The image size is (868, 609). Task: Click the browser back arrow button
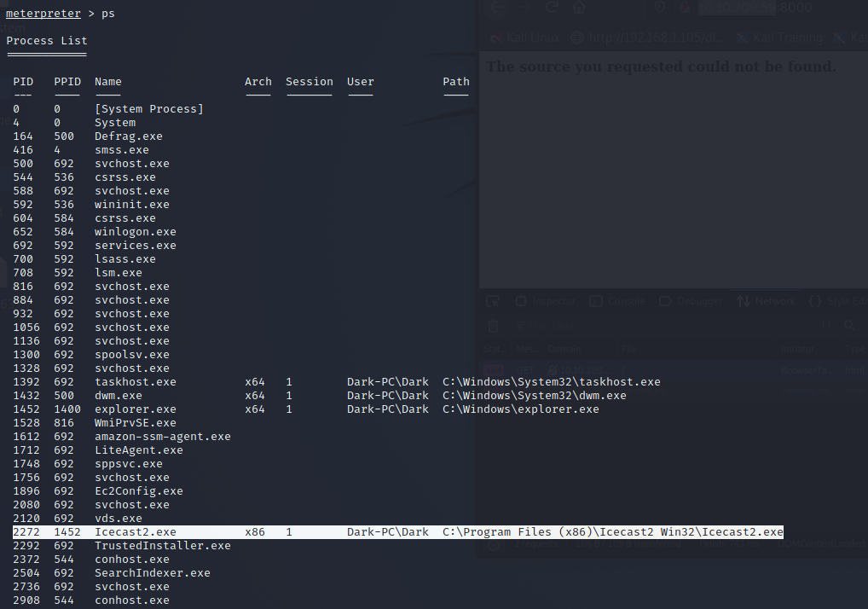click(498, 8)
